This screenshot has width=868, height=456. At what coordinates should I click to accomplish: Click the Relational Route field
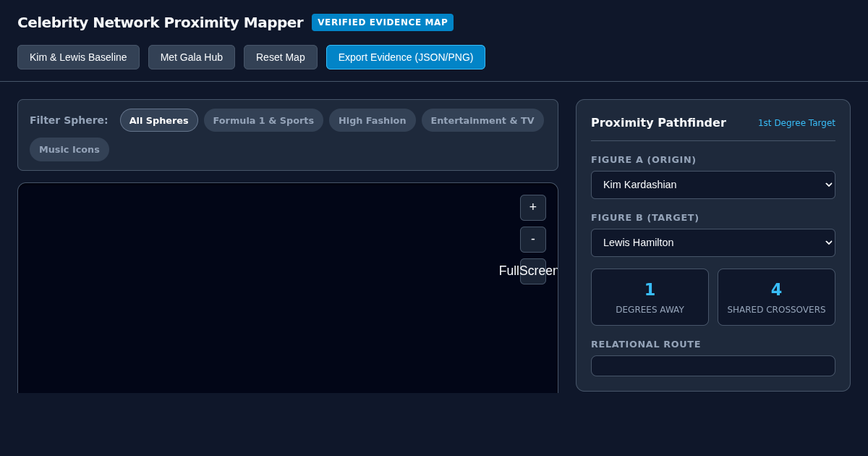click(713, 366)
